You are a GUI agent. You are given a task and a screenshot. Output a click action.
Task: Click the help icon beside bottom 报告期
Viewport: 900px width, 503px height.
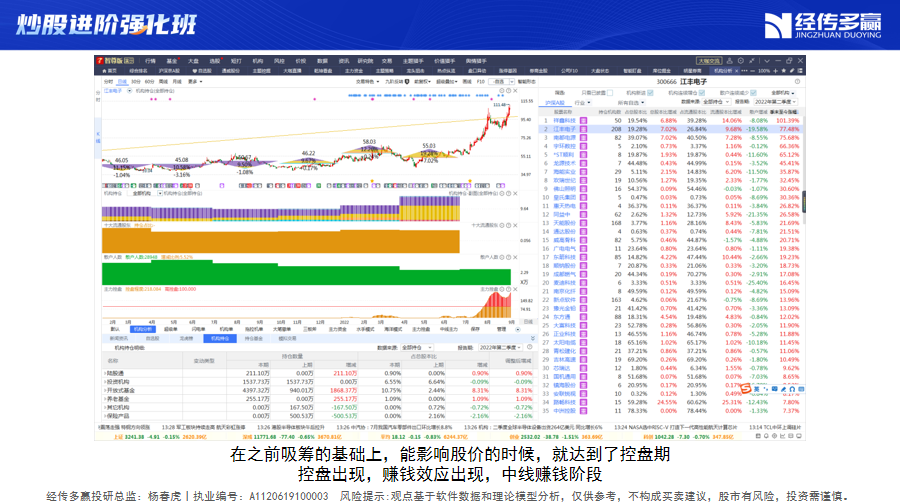(529, 347)
